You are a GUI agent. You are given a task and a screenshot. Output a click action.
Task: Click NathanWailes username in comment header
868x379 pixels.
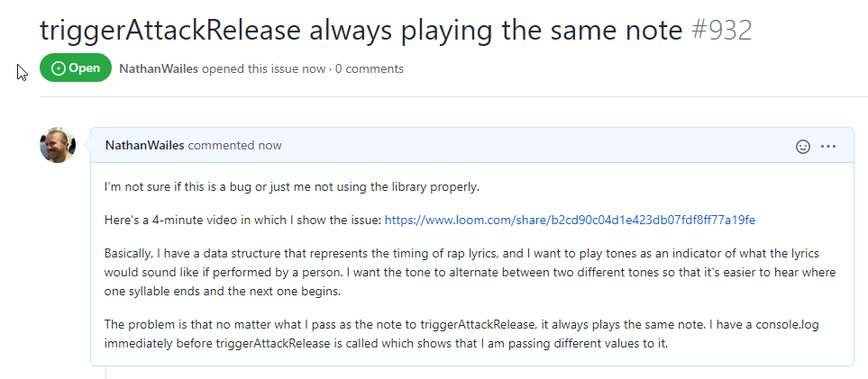tap(144, 145)
